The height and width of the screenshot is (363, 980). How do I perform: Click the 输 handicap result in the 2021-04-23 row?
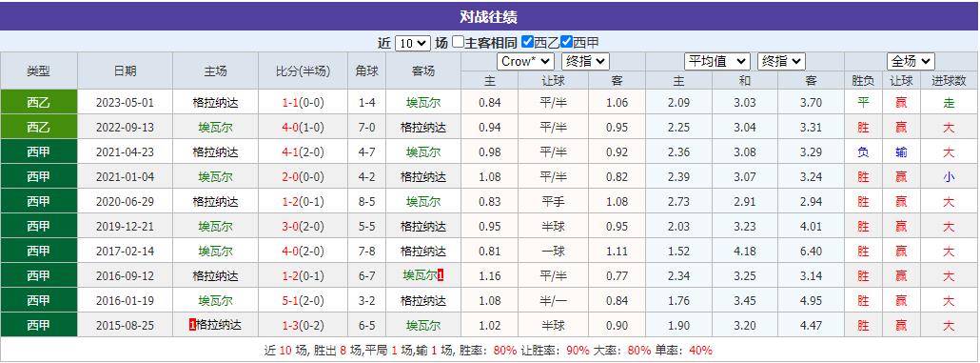[x=901, y=152]
